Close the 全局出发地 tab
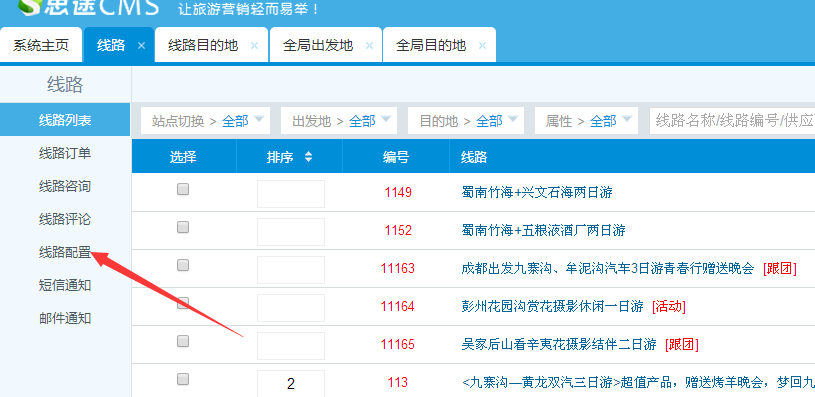Screen dimensions: 815x397 pos(370,46)
